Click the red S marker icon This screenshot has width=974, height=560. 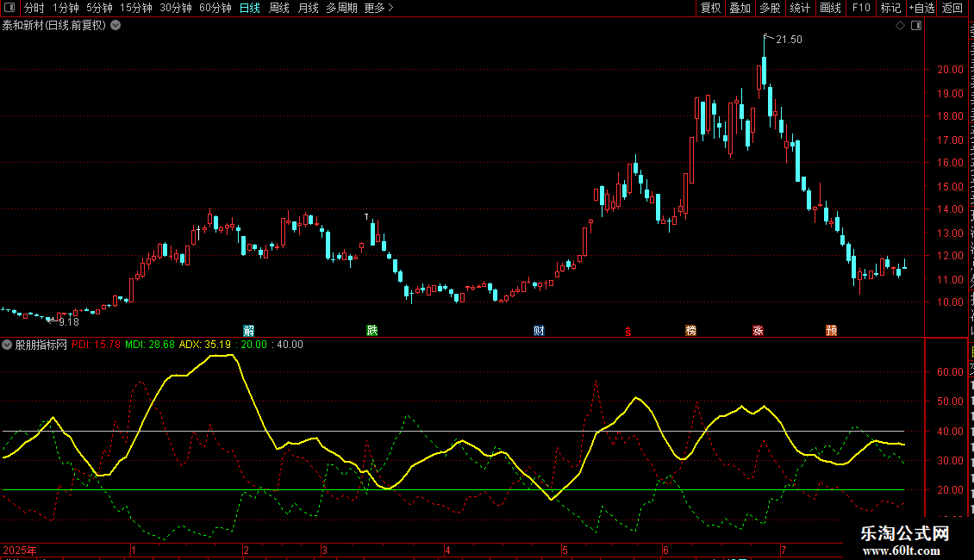click(628, 332)
